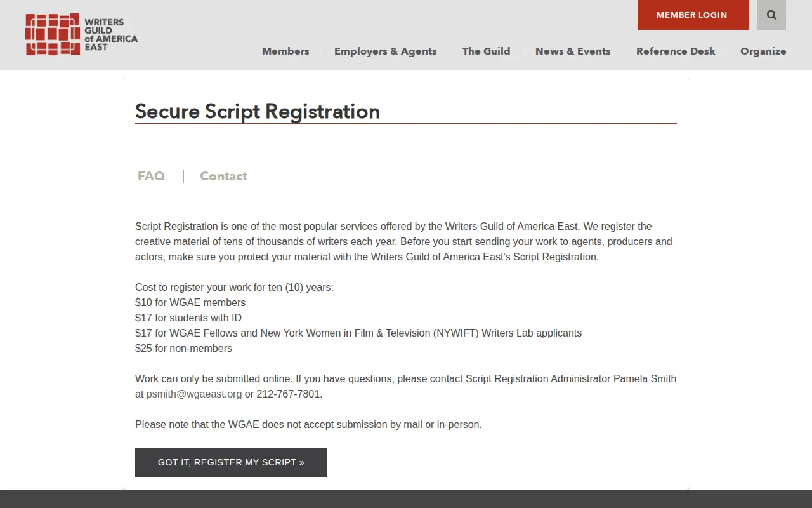
Task: Open the Employers & Agents menu
Action: click(x=386, y=51)
